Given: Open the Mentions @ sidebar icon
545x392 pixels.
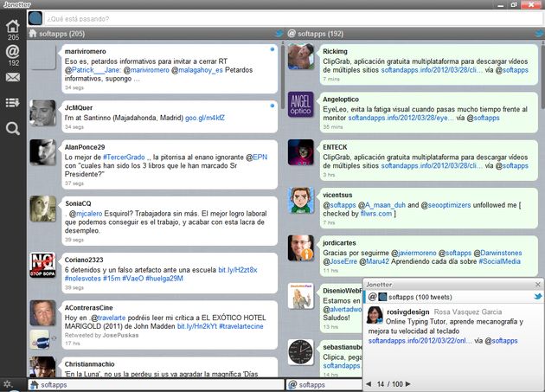Looking at the screenshot, I should point(12,52).
